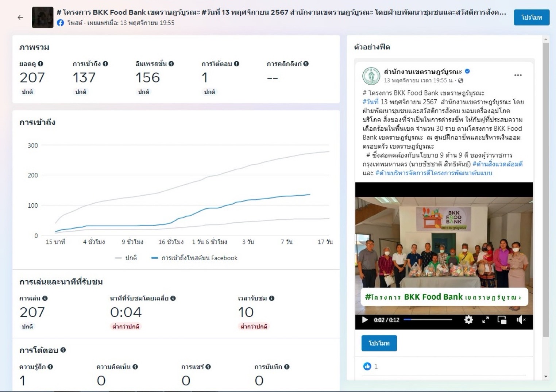Screen dimensions: 556x392
Task: Click the ยอดดู value 207
Action: pyautogui.click(x=32, y=77)
